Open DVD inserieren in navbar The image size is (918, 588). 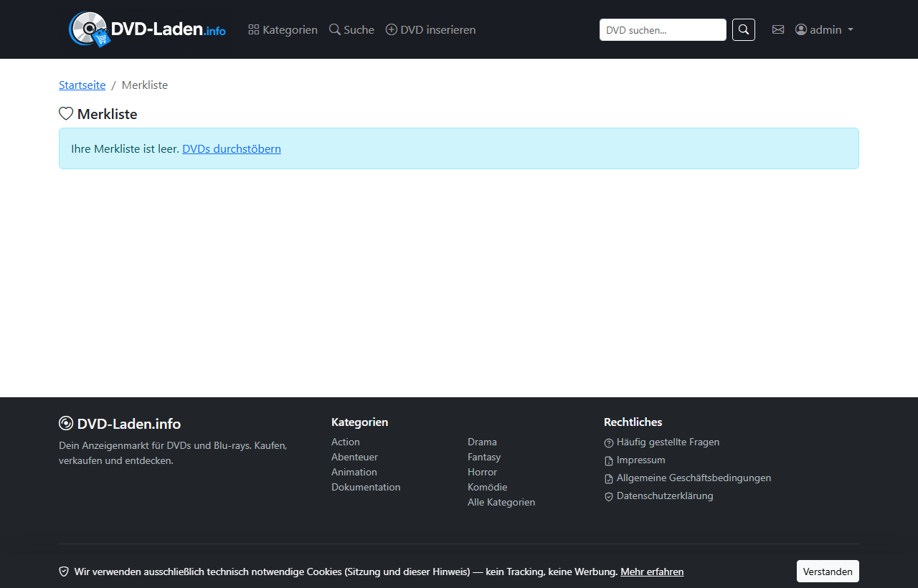(430, 29)
